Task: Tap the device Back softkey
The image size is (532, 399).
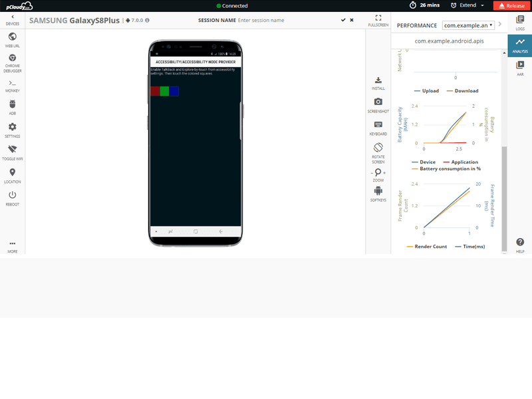Action: 221,231
